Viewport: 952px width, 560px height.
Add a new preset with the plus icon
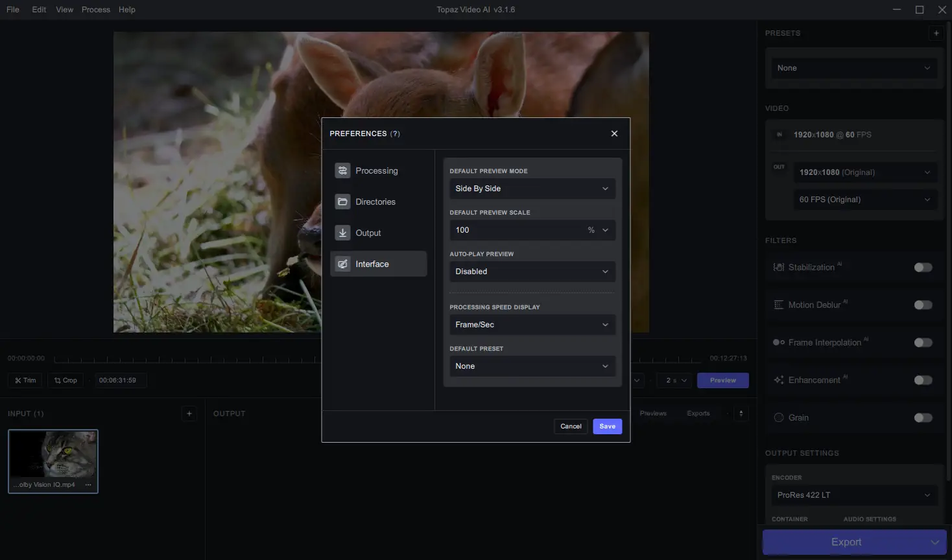coord(936,33)
